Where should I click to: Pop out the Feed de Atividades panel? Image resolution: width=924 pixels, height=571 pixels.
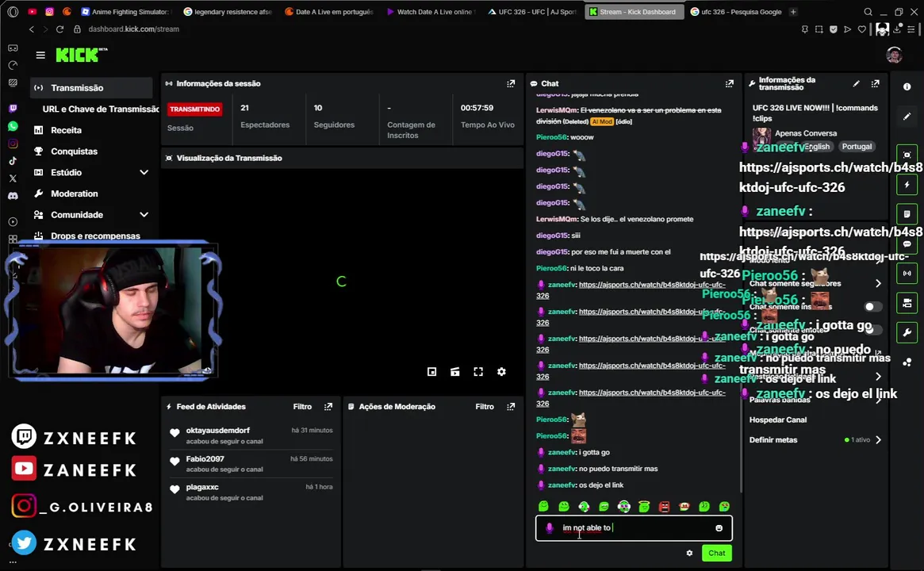pyautogui.click(x=328, y=407)
